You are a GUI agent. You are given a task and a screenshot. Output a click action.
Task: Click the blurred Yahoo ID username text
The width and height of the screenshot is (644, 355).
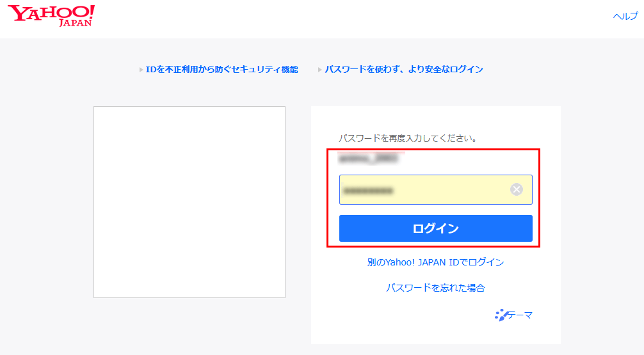369,157
